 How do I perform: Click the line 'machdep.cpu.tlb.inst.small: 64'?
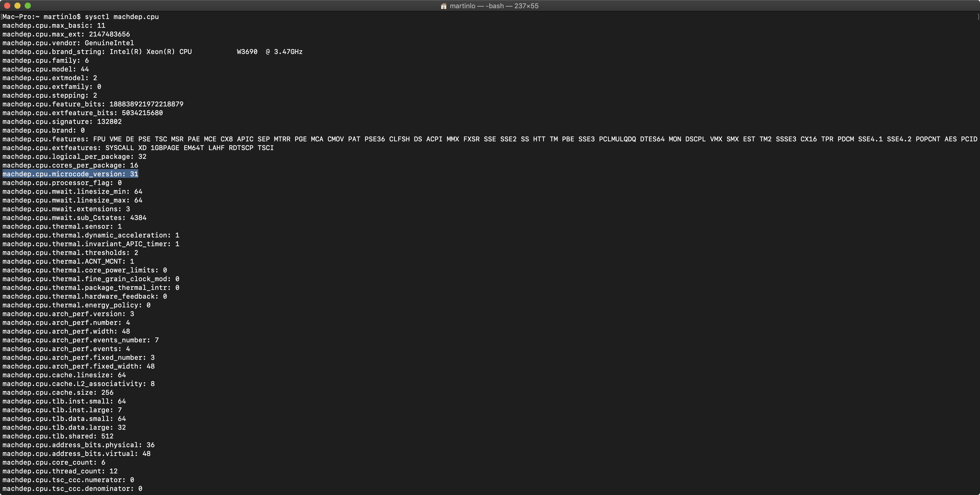point(64,401)
